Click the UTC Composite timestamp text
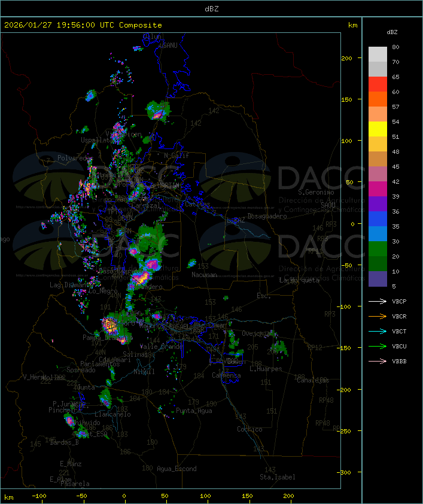The height and width of the screenshot is (504, 423). 83,25
